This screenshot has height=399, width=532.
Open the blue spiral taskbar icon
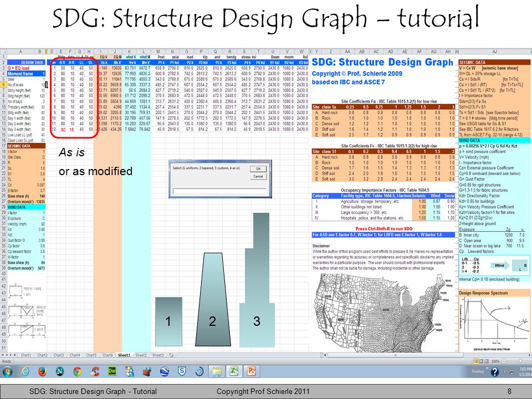(x=199, y=371)
